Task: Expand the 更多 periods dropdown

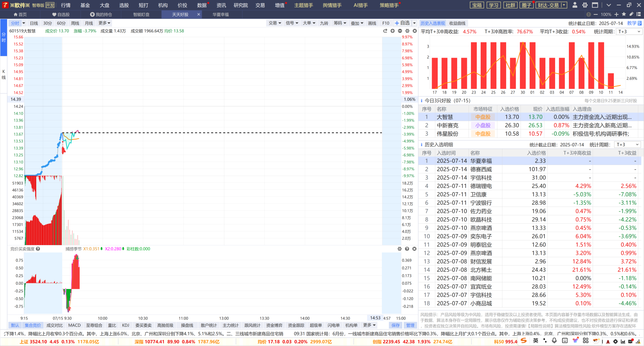Action: point(104,23)
